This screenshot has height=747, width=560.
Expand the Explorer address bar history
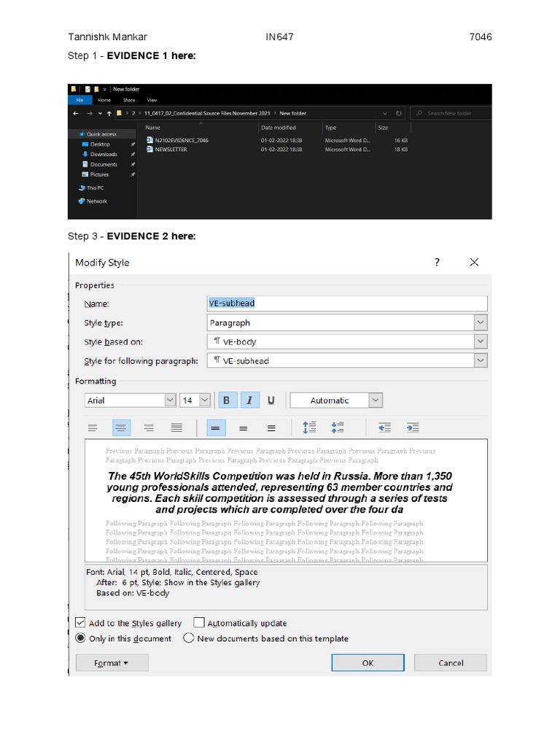tap(385, 113)
